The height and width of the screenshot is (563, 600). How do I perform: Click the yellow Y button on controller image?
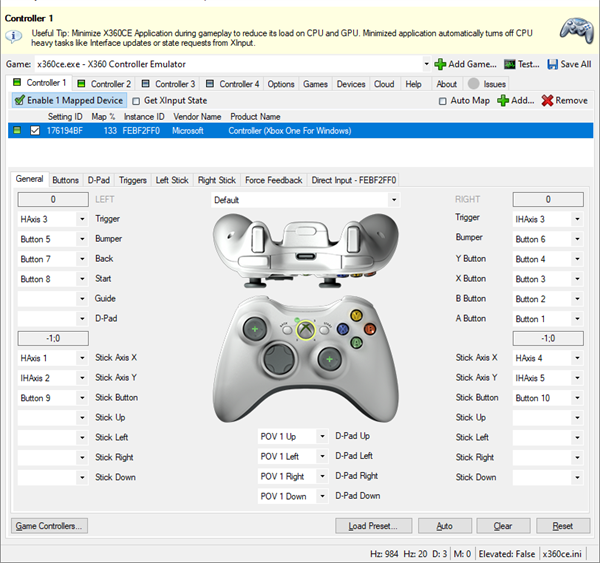[343, 314]
